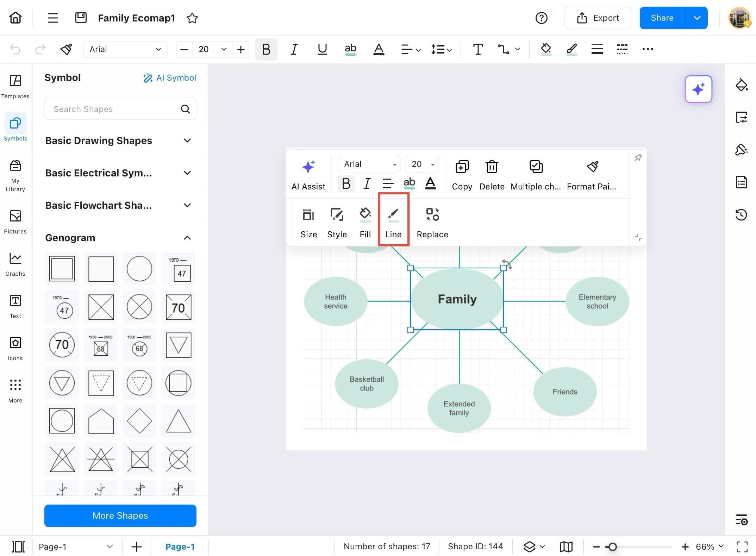Adjust the zoom slider handle
Screen dimensions: 756x556
point(612,546)
